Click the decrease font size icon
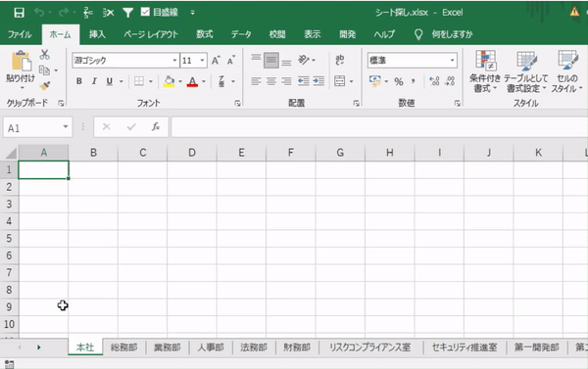This screenshot has height=369, width=588. click(231, 61)
